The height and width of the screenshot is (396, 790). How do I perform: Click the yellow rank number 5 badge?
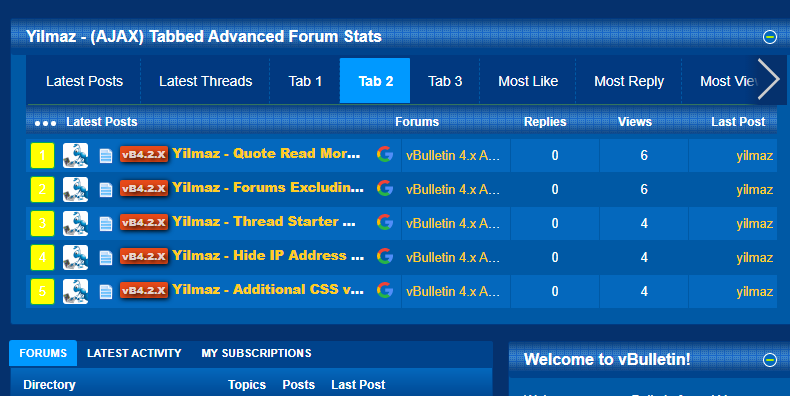pyautogui.click(x=42, y=291)
